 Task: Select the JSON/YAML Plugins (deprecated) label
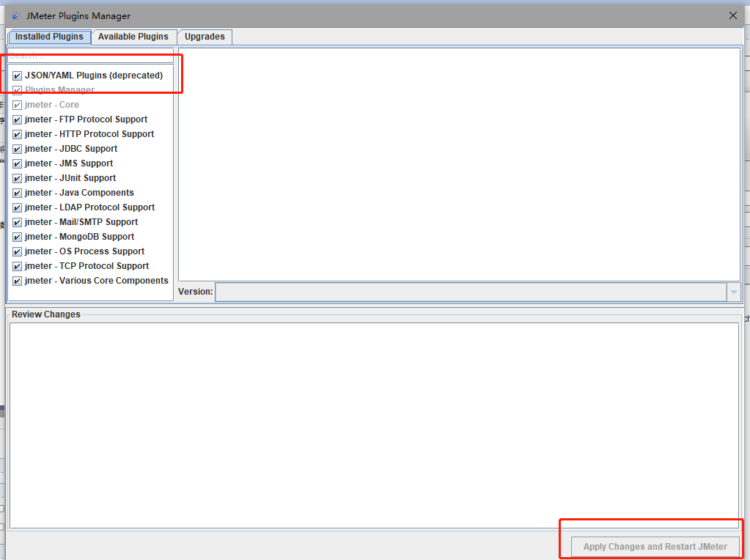tap(94, 75)
